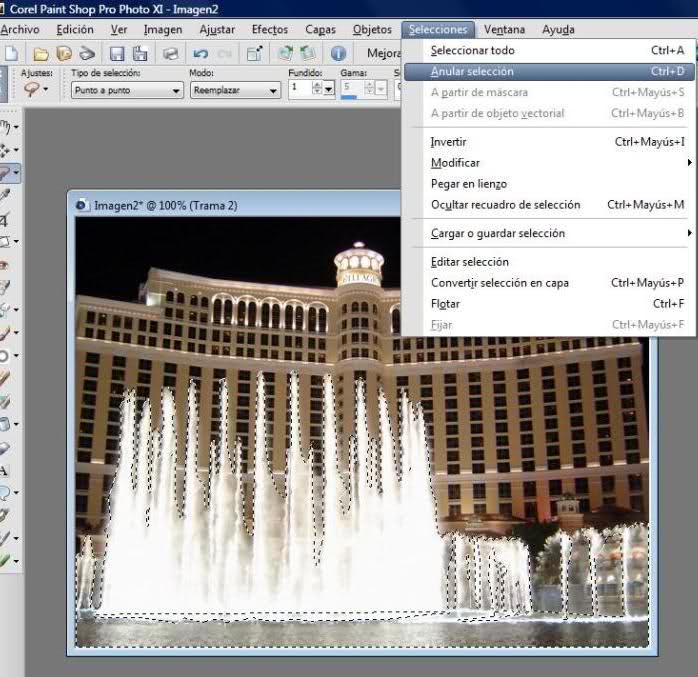698x677 pixels.
Task: Undo the last action with the blue arrow
Action: (x=201, y=54)
